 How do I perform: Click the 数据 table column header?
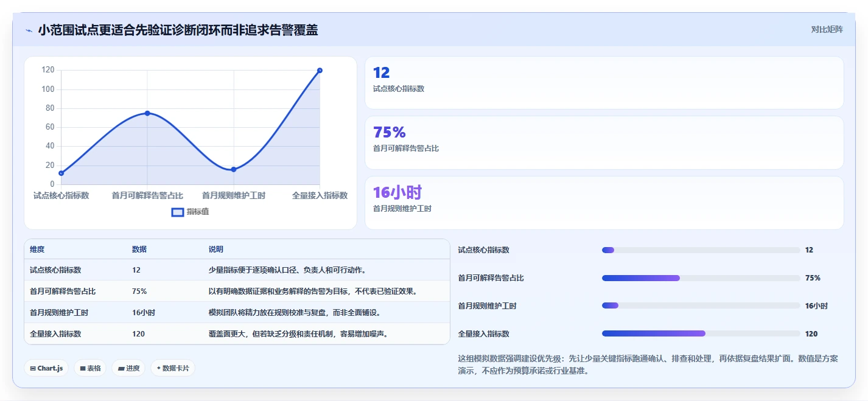click(x=139, y=249)
